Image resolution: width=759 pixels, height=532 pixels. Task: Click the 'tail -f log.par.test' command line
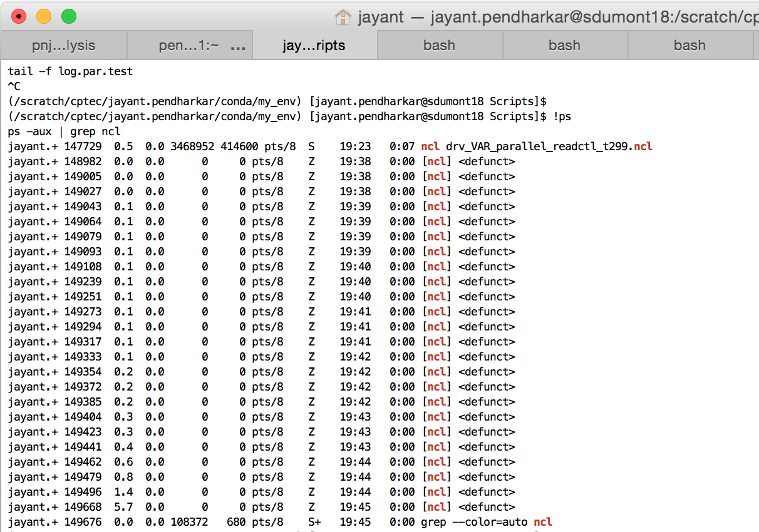click(70, 71)
